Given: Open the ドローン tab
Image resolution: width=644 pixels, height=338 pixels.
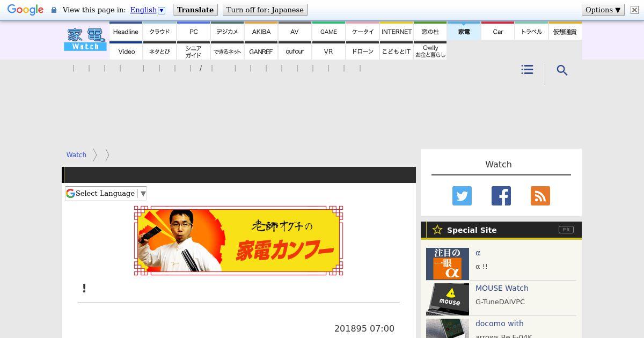Looking at the screenshot, I should 362,52.
